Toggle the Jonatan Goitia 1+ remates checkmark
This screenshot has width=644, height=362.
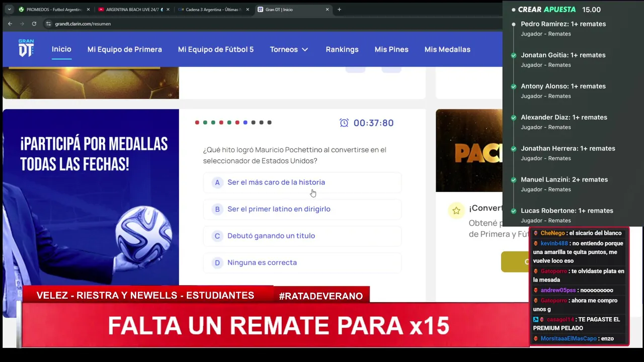pos(514,55)
